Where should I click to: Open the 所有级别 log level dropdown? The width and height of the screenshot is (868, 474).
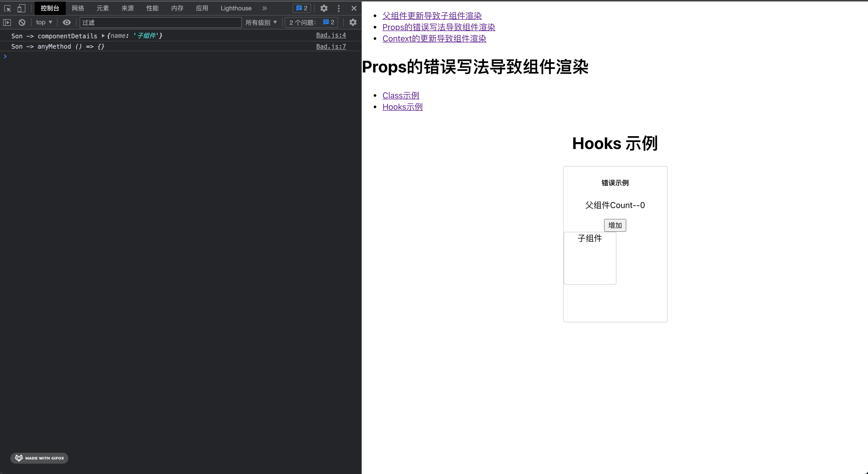[261, 22]
